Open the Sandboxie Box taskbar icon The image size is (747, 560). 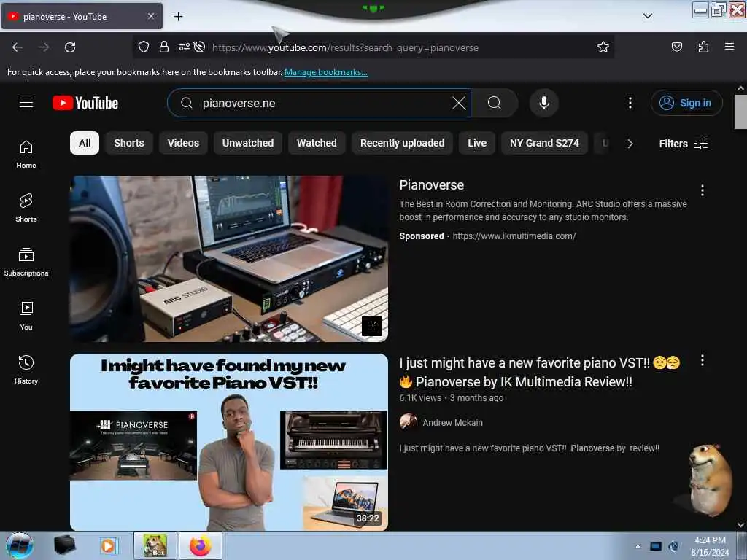(x=156, y=545)
